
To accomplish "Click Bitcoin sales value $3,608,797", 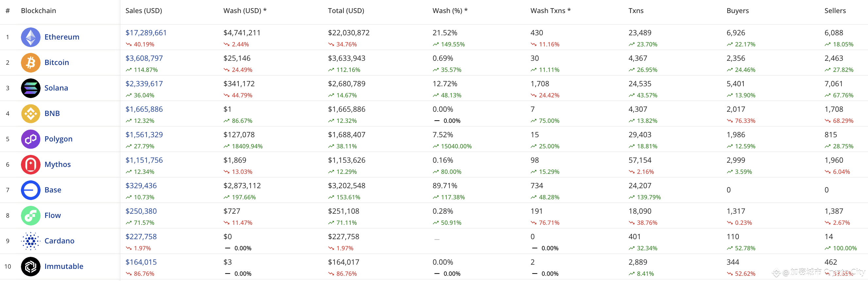I will [144, 58].
